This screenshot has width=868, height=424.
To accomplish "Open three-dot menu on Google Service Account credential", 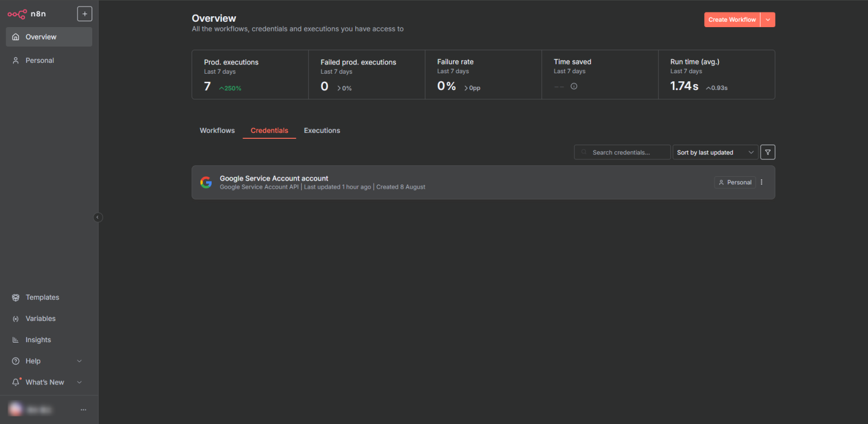I will click(762, 182).
